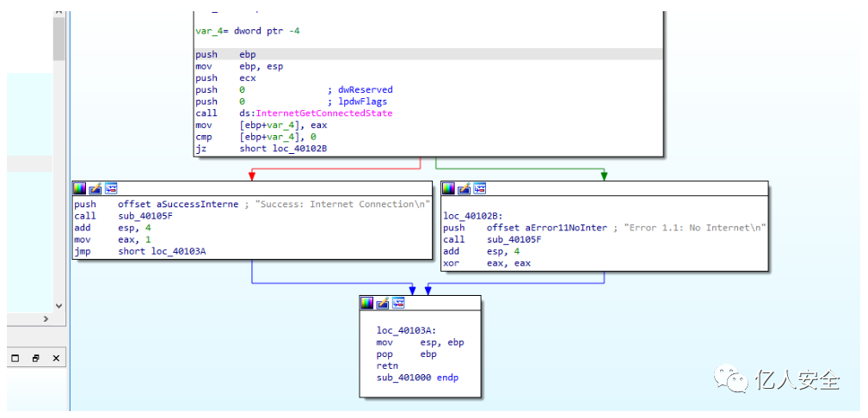Click cmp [ebp+var_4], 0 line
Viewport: 868px width, 418px height.
pyautogui.click(x=255, y=138)
